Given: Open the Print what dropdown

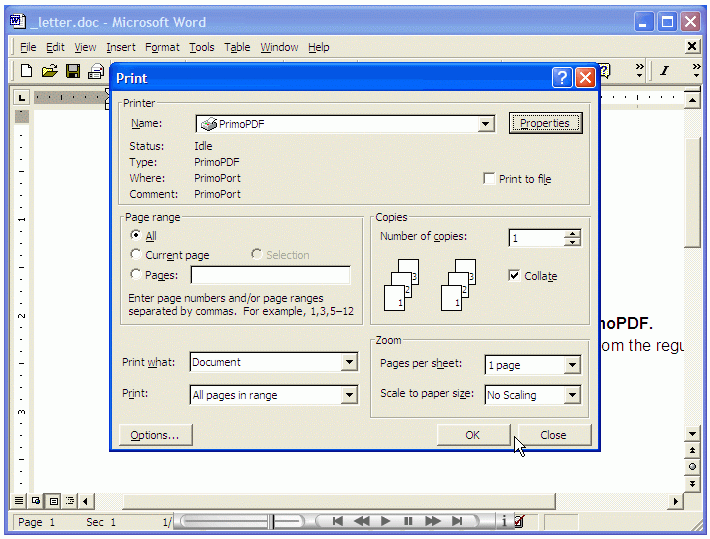Looking at the screenshot, I should pos(349,362).
